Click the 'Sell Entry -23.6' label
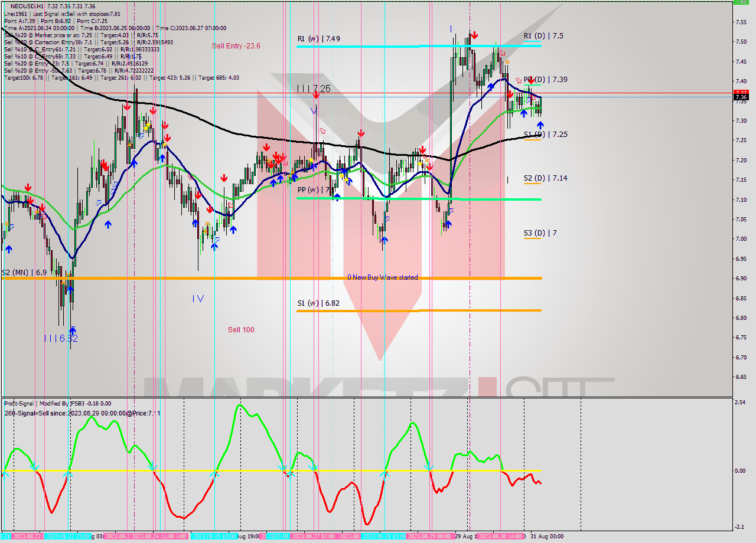 pos(236,45)
